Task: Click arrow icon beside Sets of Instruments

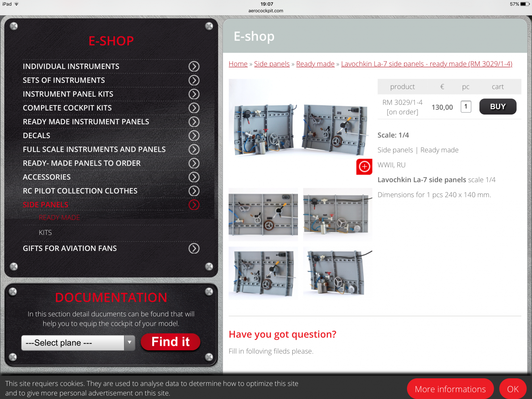Action: point(194,80)
